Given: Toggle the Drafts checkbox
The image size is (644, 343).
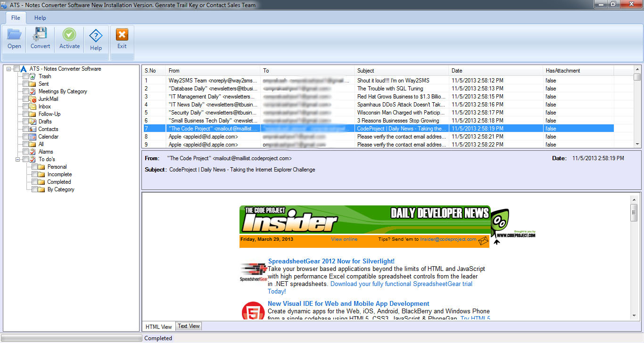Looking at the screenshot, I should pos(25,122).
